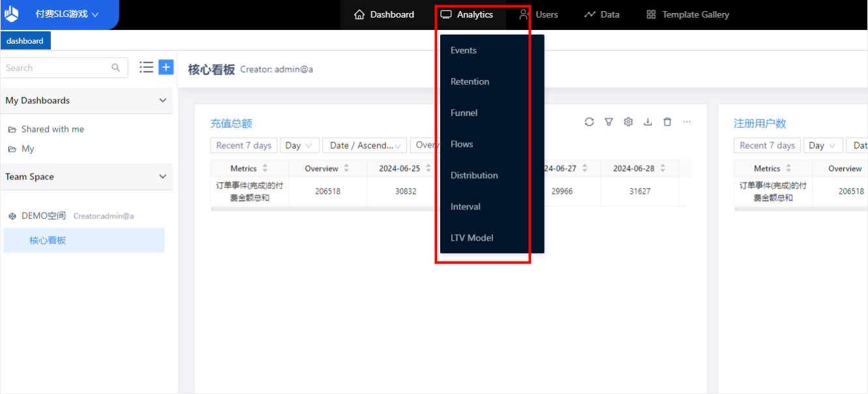The image size is (868, 394).
Task: Open settings gear on 充值总额 card
Action: pyautogui.click(x=628, y=122)
